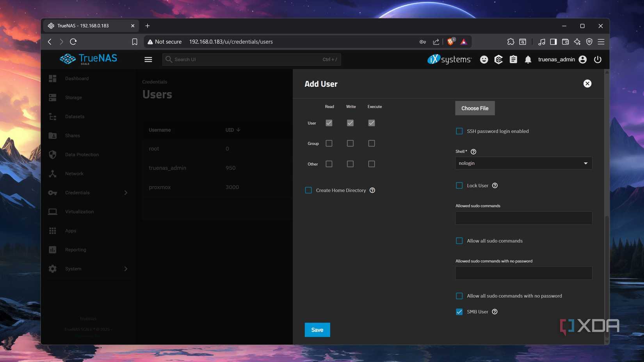
Task: Enable SSH password login
Action: [x=459, y=131]
